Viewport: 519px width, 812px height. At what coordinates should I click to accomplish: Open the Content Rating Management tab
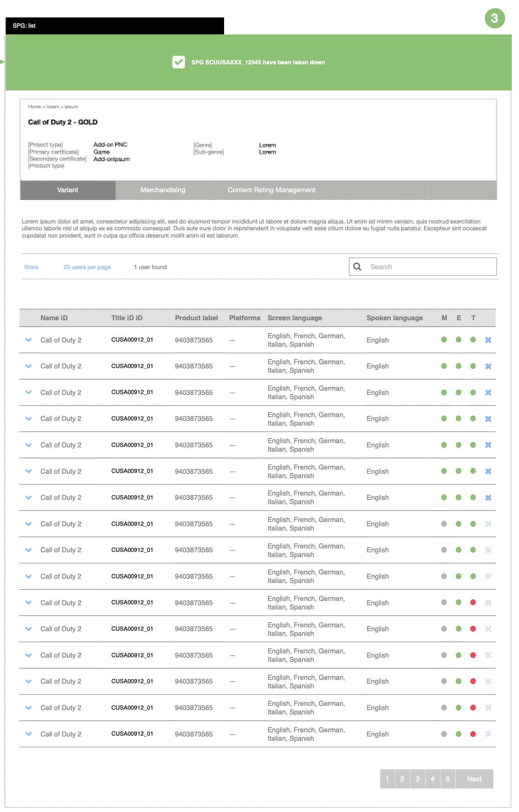271,190
